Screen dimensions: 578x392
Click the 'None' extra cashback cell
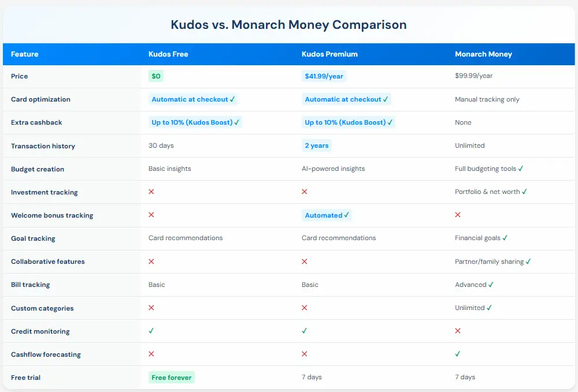point(463,122)
